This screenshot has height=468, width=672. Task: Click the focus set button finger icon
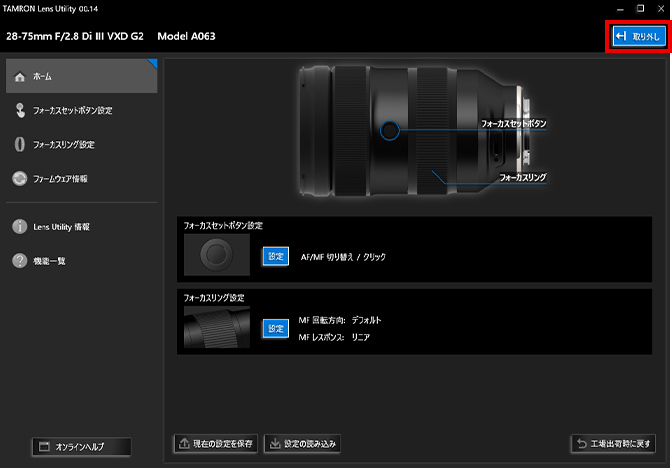pyautogui.click(x=20, y=110)
